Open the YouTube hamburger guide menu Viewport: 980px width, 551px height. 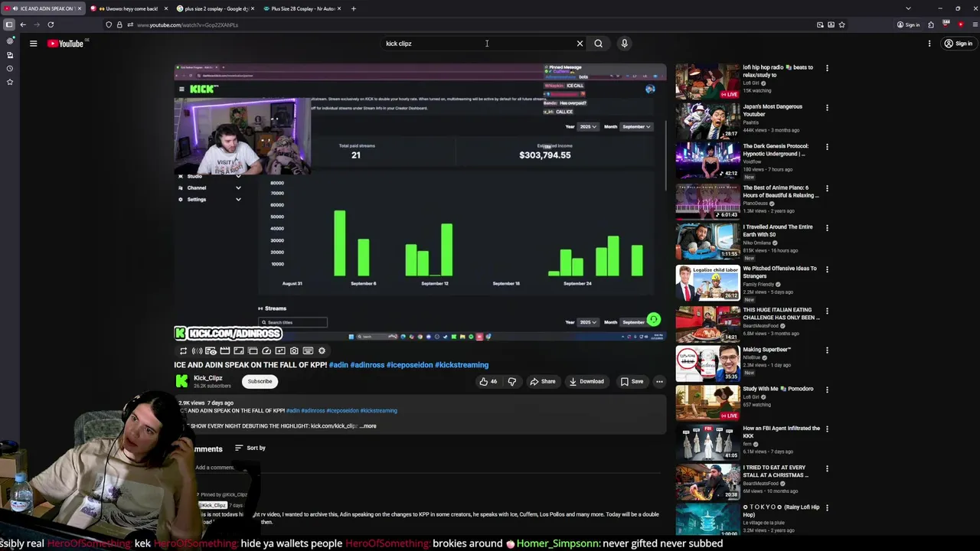tap(33, 44)
